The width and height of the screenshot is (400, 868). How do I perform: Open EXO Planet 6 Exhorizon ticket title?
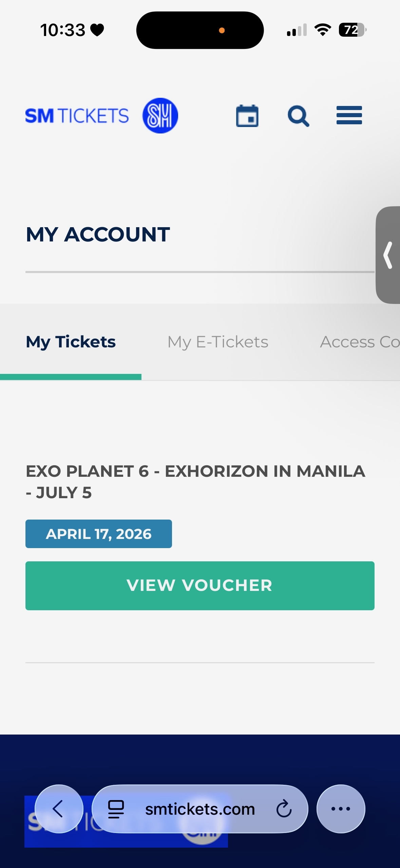tap(195, 482)
